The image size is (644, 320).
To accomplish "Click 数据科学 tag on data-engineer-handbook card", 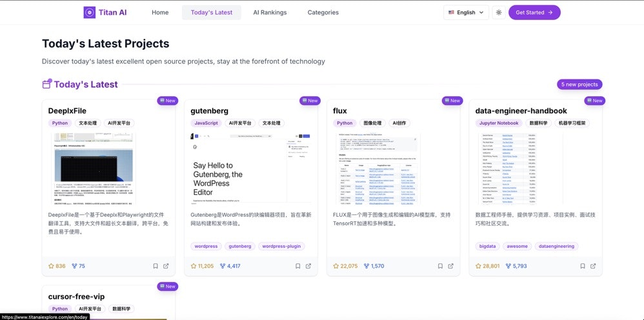I will point(539,123).
